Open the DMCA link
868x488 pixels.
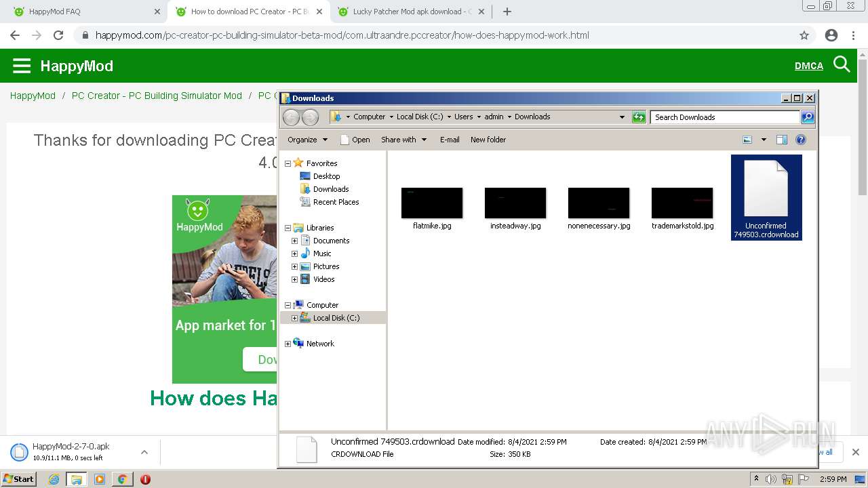tap(809, 66)
